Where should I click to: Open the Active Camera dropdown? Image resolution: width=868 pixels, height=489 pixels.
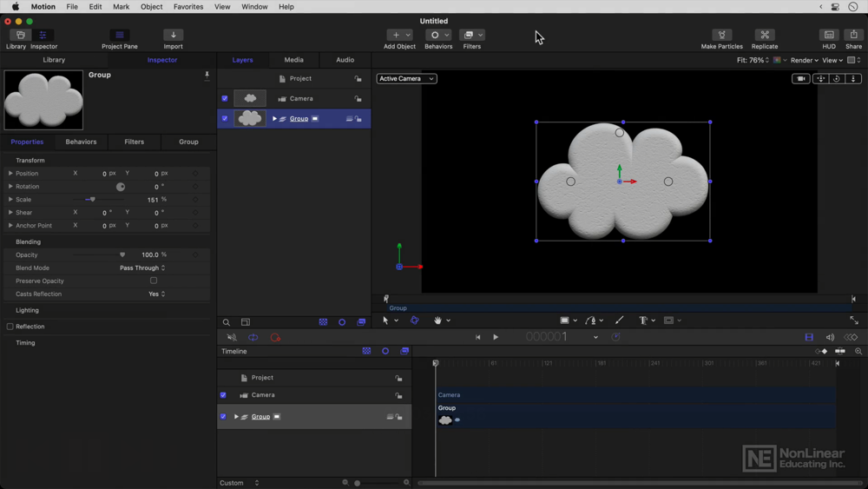click(407, 79)
